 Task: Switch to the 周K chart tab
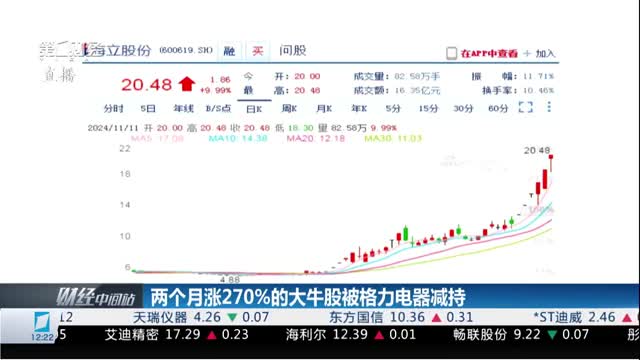289,109
